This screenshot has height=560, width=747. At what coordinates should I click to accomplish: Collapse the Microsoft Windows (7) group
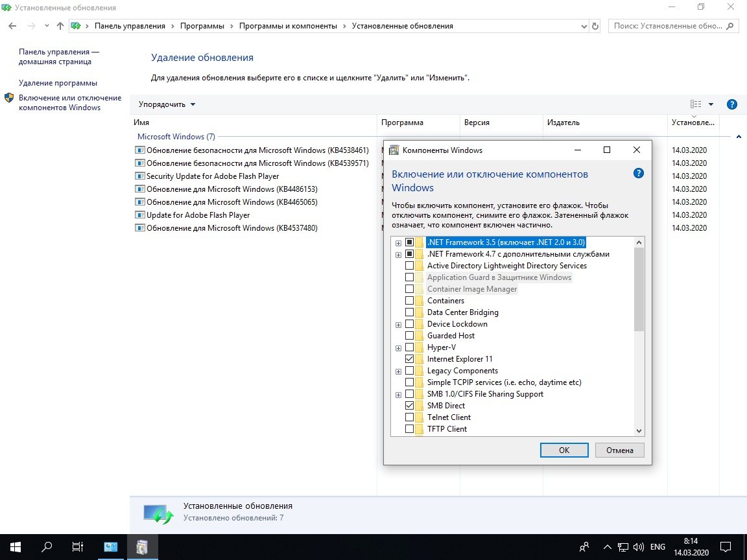click(x=739, y=137)
